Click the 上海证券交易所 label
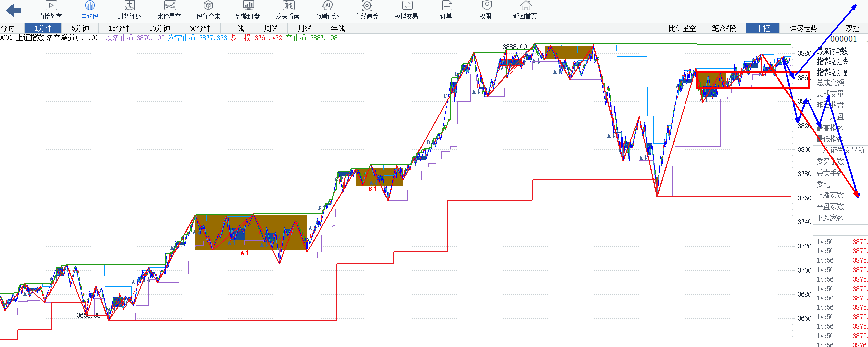The height and width of the screenshot is (347, 868). coord(840,150)
